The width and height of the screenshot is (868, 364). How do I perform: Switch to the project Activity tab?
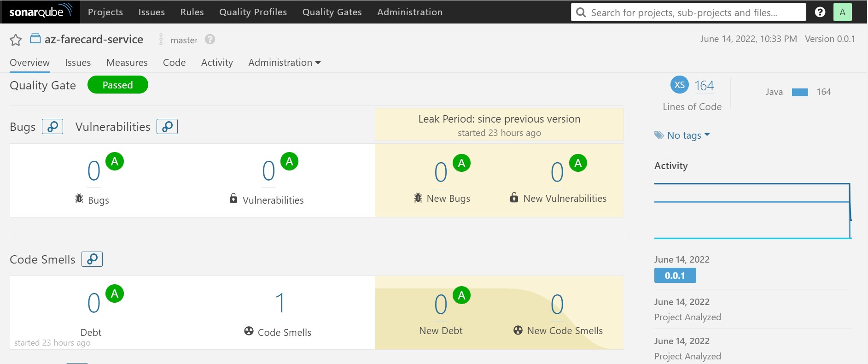(x=217, y=63)
